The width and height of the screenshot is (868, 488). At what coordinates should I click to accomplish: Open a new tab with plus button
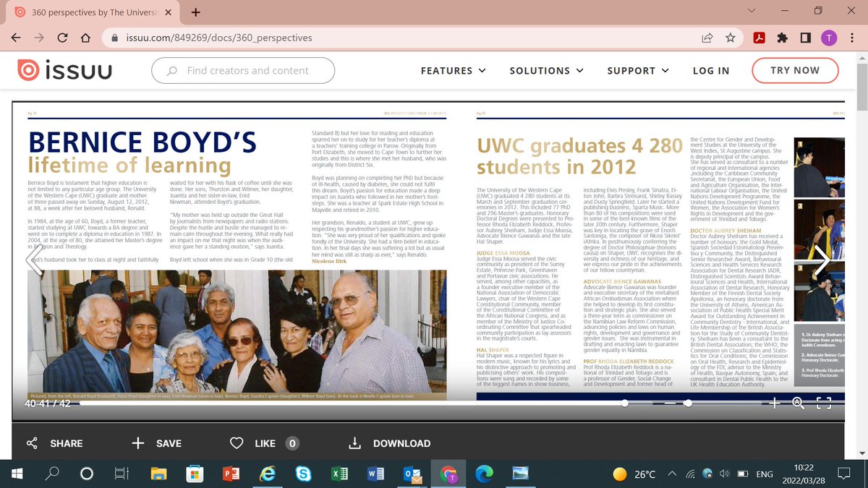(x=196, y=12)
